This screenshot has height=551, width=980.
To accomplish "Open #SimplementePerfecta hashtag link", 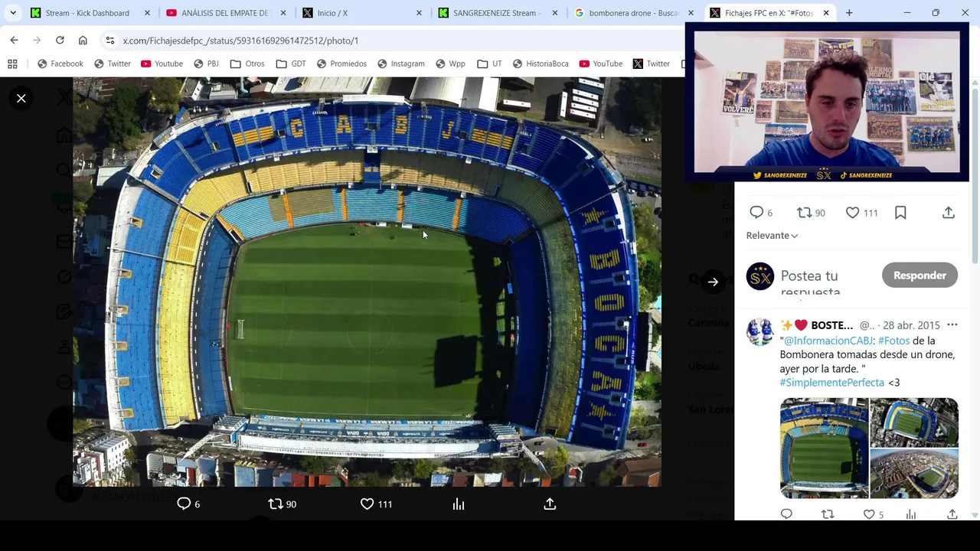I will [x=831, y=382].
